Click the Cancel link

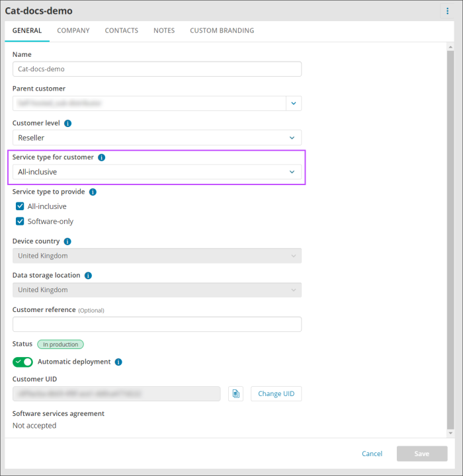(x=372, y=454)
